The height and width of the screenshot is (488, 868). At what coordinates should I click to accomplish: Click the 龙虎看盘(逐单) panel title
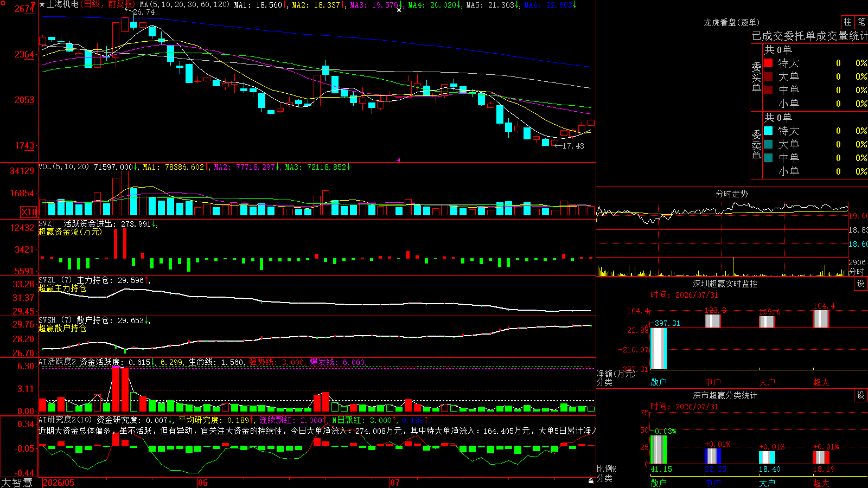click(732, 22)
